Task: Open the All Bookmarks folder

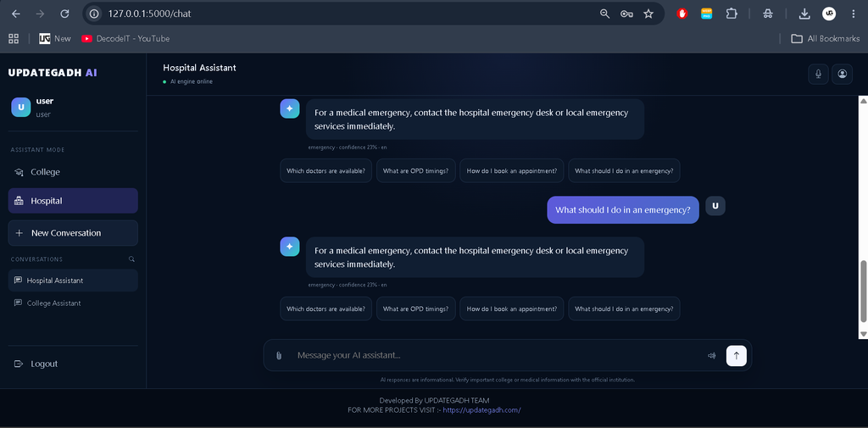Action: click(826, 39)
